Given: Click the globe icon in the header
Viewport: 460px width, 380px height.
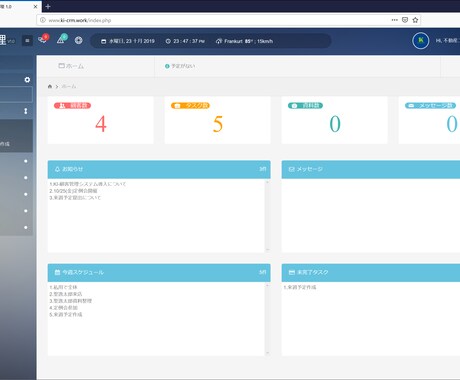Looking at the screenshot, I should 78,40.
